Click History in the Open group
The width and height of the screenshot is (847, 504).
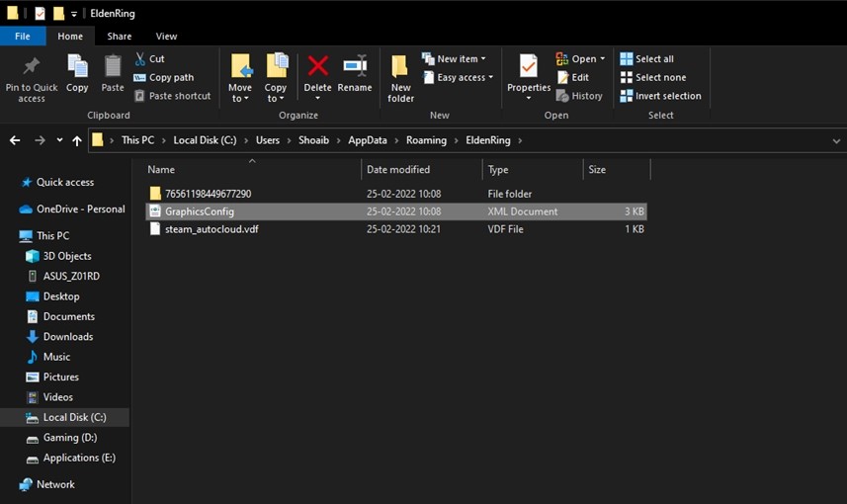tap(579, 96)
